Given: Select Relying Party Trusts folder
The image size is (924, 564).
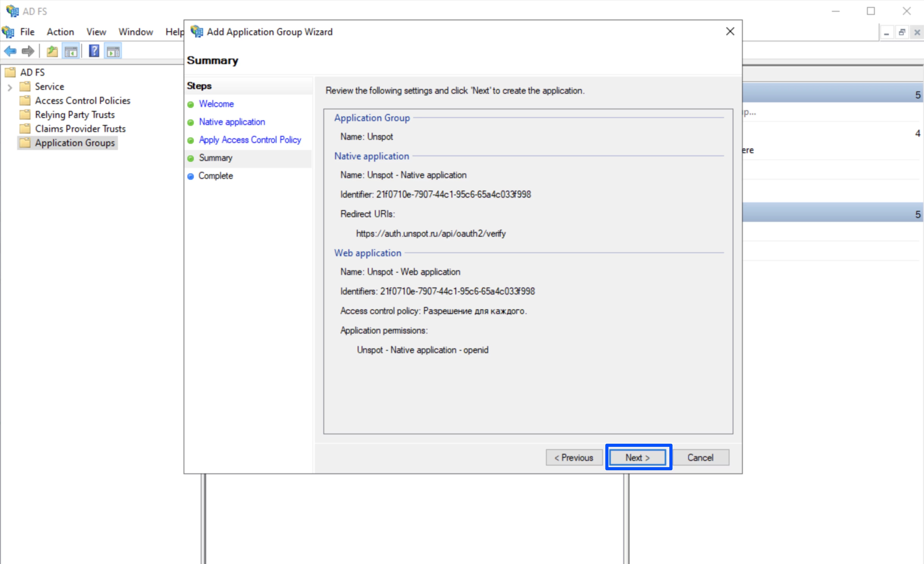Looking at the screenshot, I should coord(75,114).
